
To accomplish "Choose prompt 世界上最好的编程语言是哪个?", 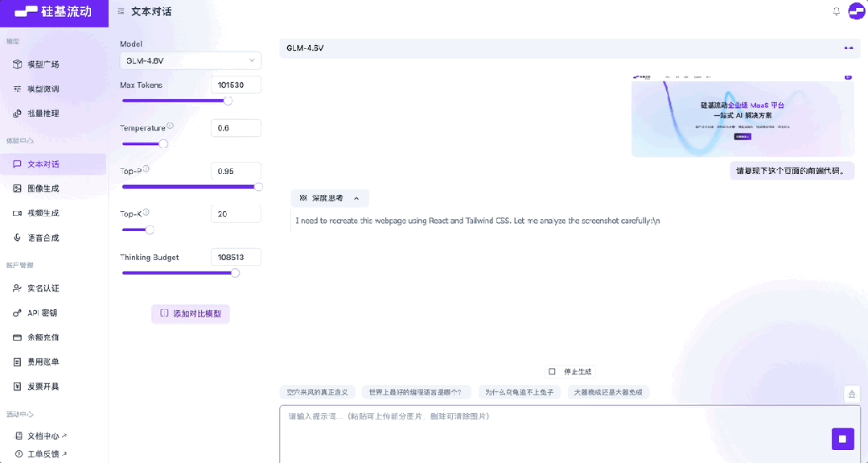I will [x=415, y=392].
